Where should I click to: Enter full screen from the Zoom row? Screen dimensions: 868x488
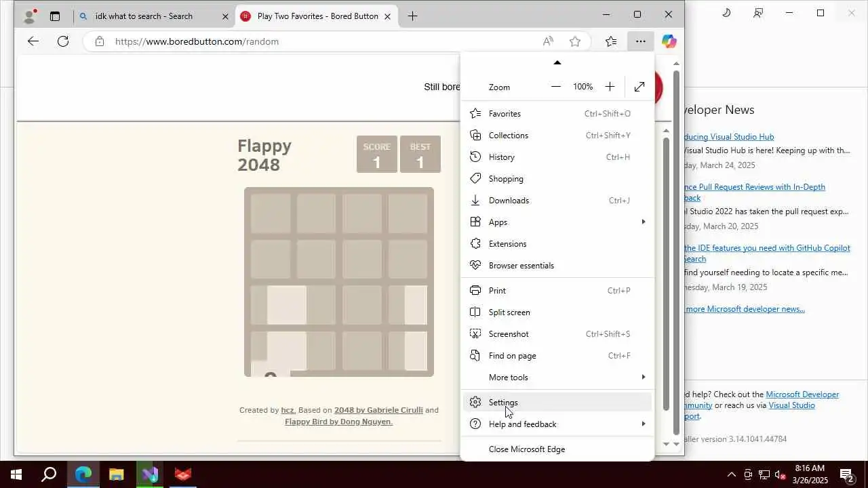click(x=639, y=87)
